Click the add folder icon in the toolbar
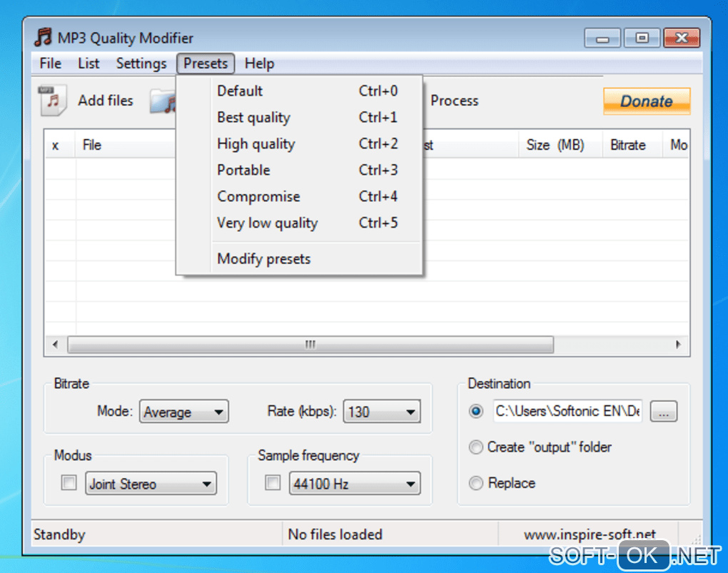This screenshot has width=728, height=573. tap(163, 101)
